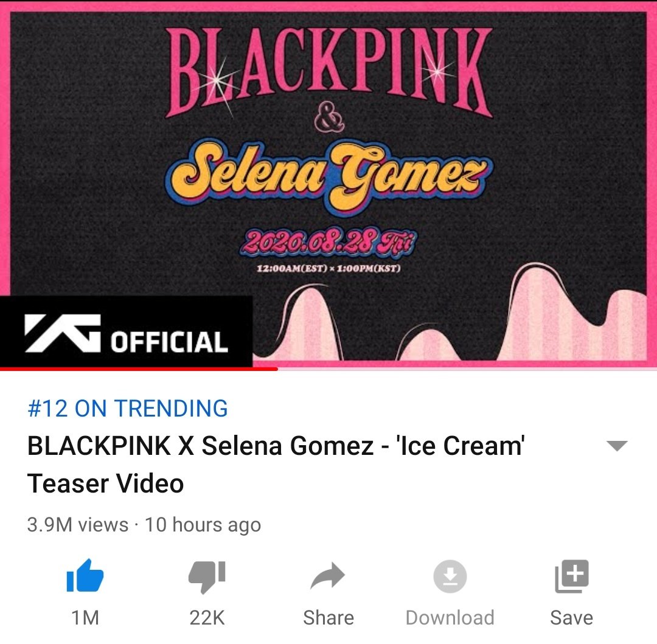Viewport: 657px width, 644px height.
Task: Click the OFFICIAL text overlay
Action: (x=169, y=341)
